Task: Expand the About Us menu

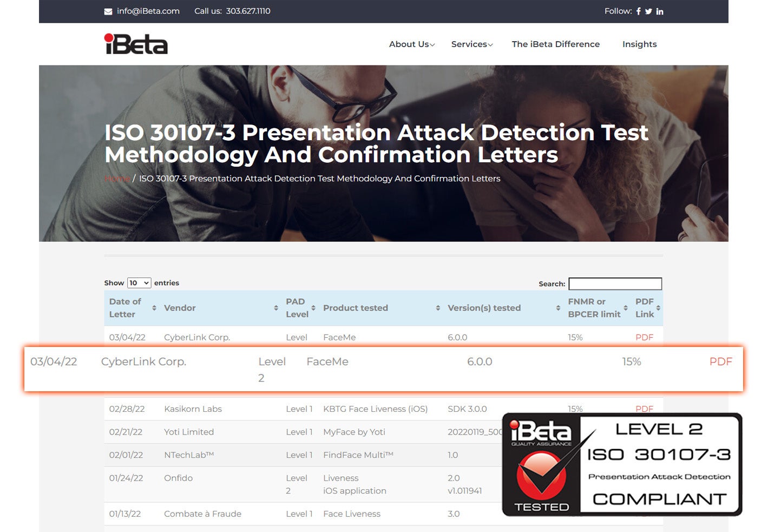Action: coord(411,44)
